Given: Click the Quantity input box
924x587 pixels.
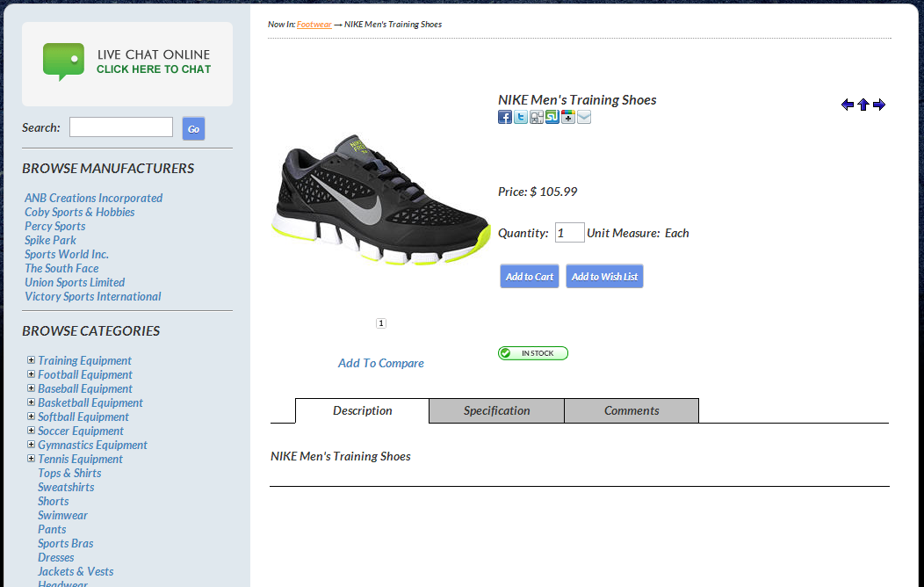Looking at the screenshot, I should (x=570, y=233).
